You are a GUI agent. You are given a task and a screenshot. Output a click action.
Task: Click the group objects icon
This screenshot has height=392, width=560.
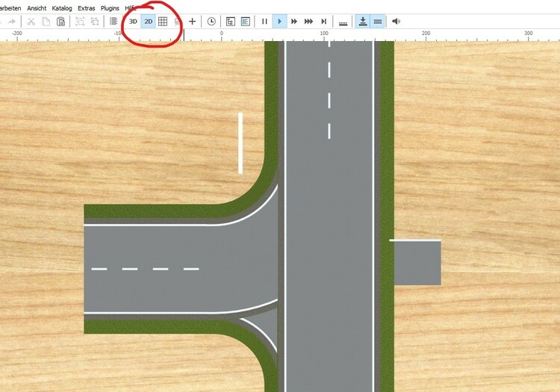pos(80,22)
